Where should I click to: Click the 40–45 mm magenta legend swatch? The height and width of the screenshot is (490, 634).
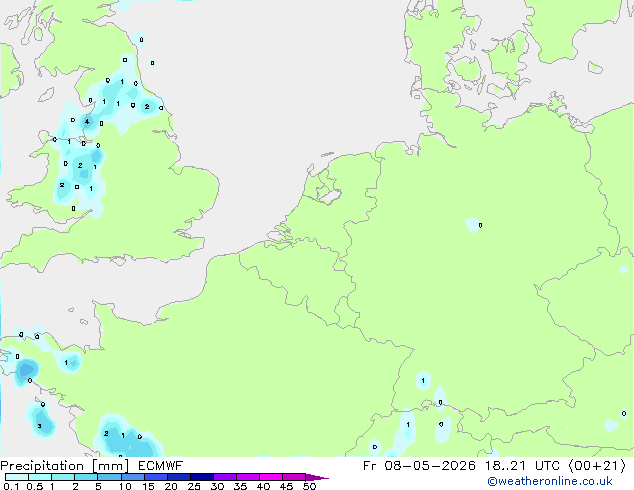(271, 477)
